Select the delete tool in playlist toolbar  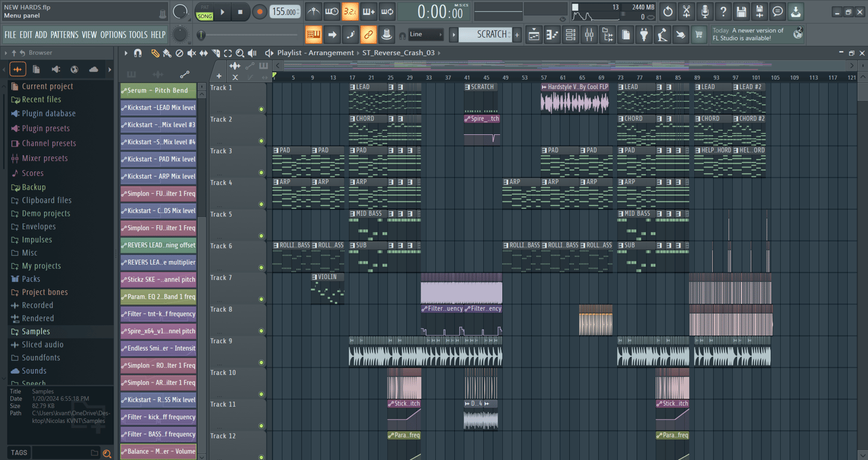179,53
